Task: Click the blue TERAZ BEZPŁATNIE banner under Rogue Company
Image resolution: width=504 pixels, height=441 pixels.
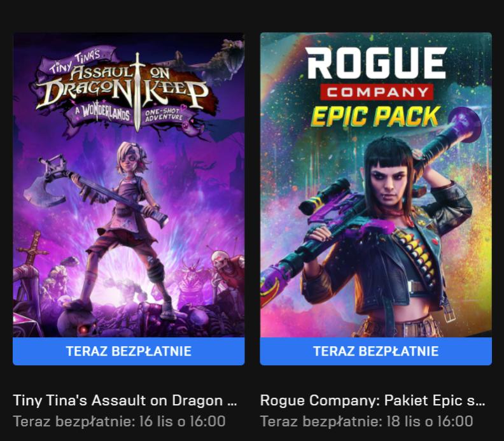Action: tap(375, 351)
